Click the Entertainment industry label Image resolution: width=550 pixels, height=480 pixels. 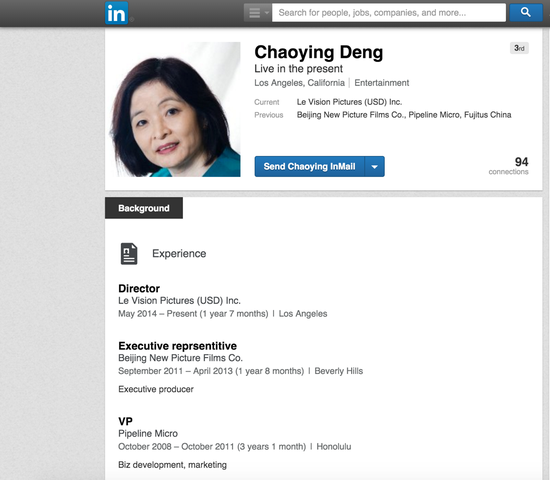click(382, 83)
